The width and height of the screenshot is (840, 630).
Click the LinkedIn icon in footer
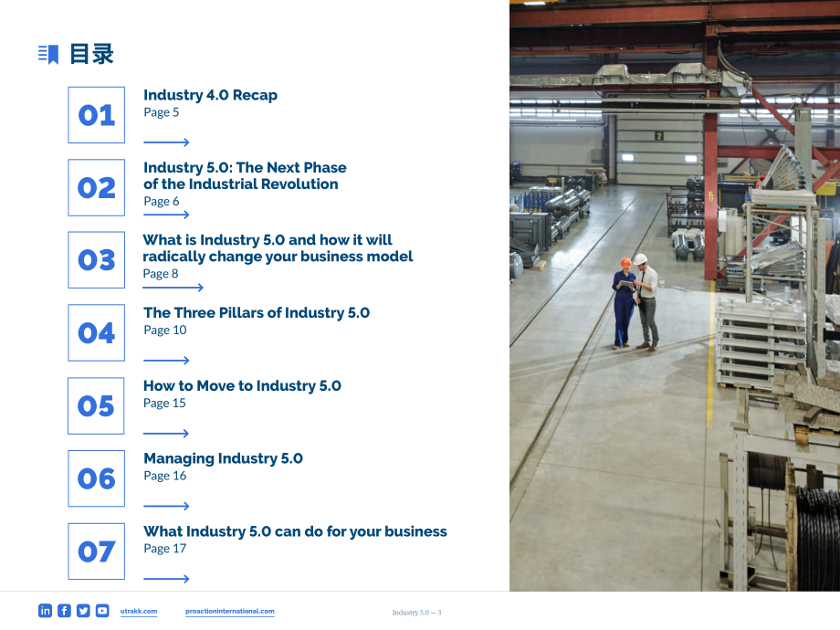tap(45, 610)
